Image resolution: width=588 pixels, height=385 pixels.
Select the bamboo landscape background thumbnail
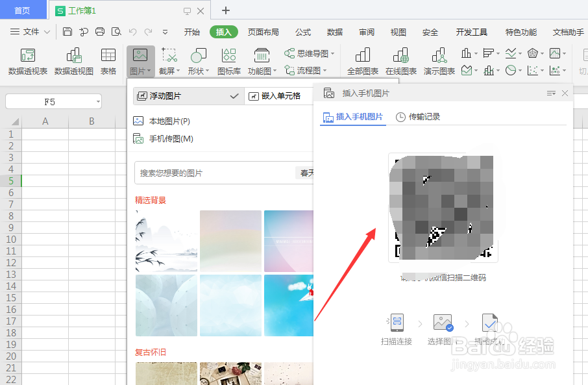click(x=166, y=241)
